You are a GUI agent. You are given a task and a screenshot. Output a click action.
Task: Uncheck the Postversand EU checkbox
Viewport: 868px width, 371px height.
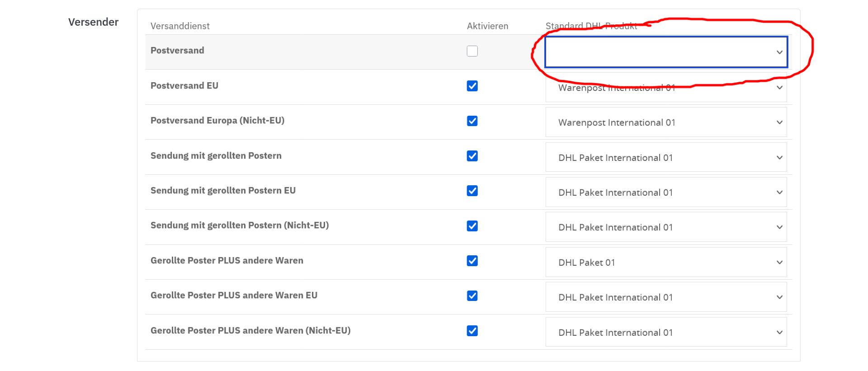(x=472, y=86)
